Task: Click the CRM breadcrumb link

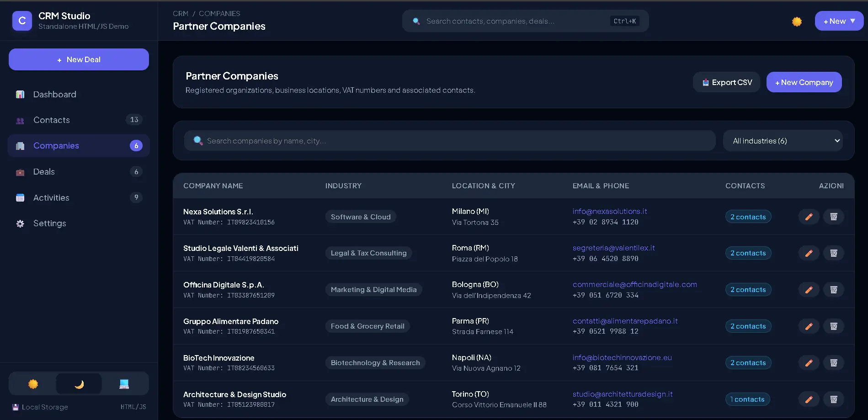Action: point(181,14)
